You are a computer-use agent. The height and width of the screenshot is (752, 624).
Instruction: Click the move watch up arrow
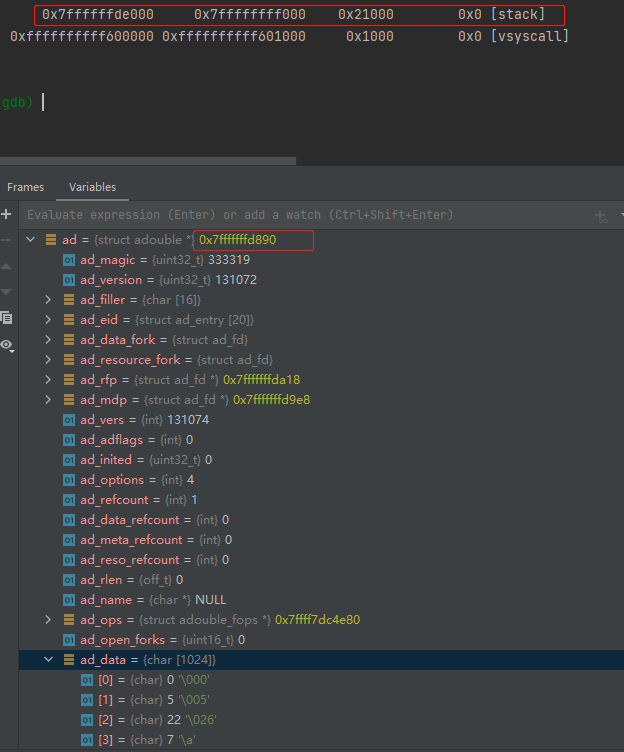pyautogui.click(x=6, y=266)
